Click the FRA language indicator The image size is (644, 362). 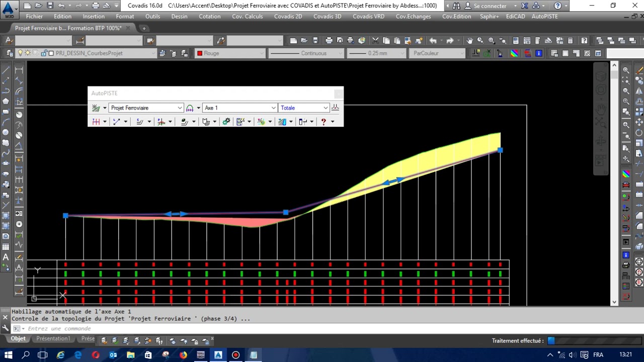tap(598, 355)
